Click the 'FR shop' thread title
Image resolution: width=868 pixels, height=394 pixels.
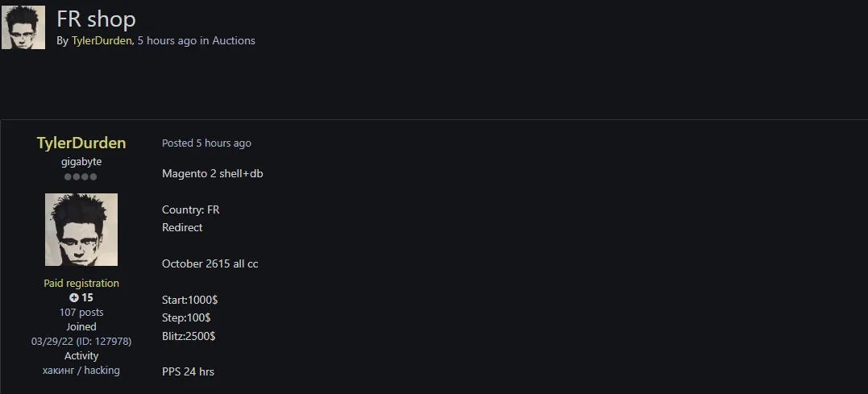(96, 19)
